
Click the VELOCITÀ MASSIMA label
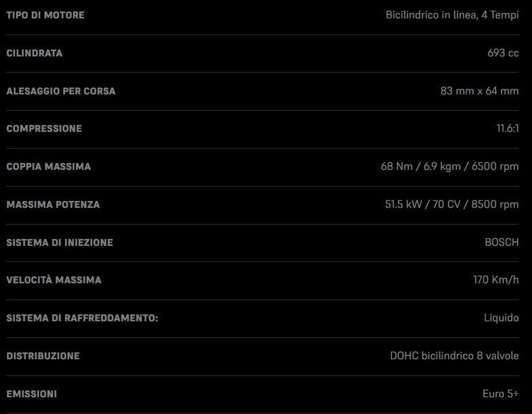pyautogui.click(x=54, y=280)
